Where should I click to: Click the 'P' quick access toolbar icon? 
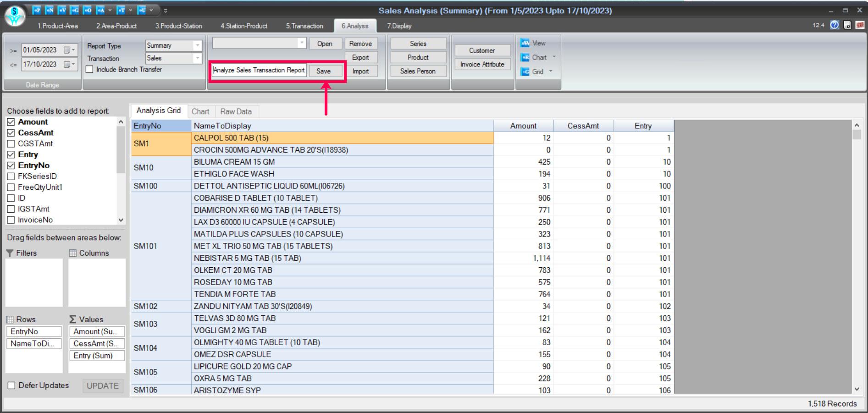(37, 10)
